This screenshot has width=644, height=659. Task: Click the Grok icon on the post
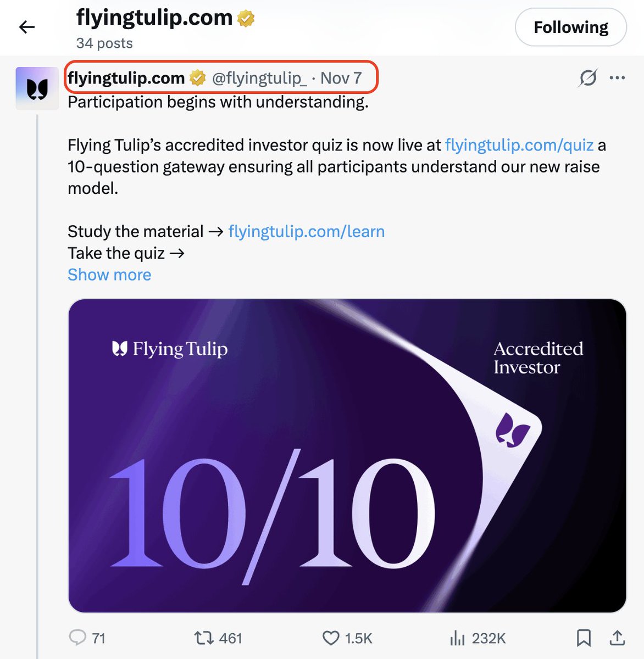point(587,78)
